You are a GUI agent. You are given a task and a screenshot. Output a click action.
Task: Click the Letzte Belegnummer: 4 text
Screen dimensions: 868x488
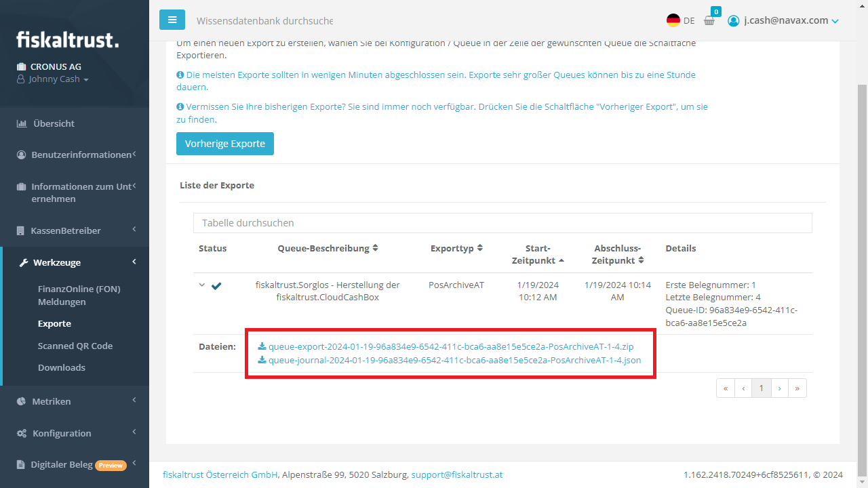point(713,297)
